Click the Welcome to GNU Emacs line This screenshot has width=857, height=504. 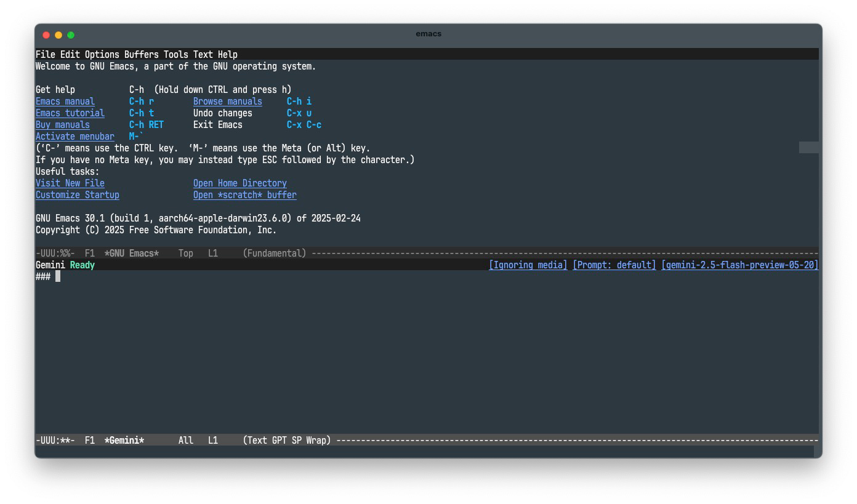pyautogui.click(x=176, y=66)
